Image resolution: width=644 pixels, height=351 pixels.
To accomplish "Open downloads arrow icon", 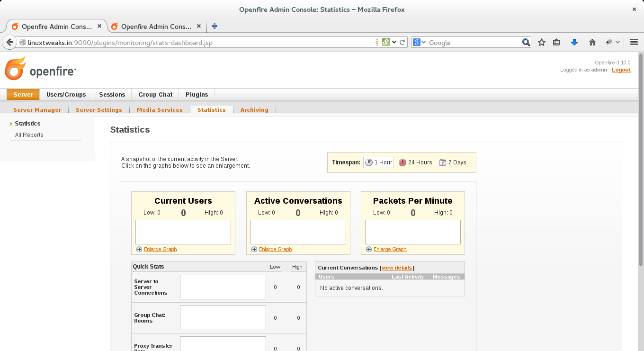I will (x=574, y=42).
